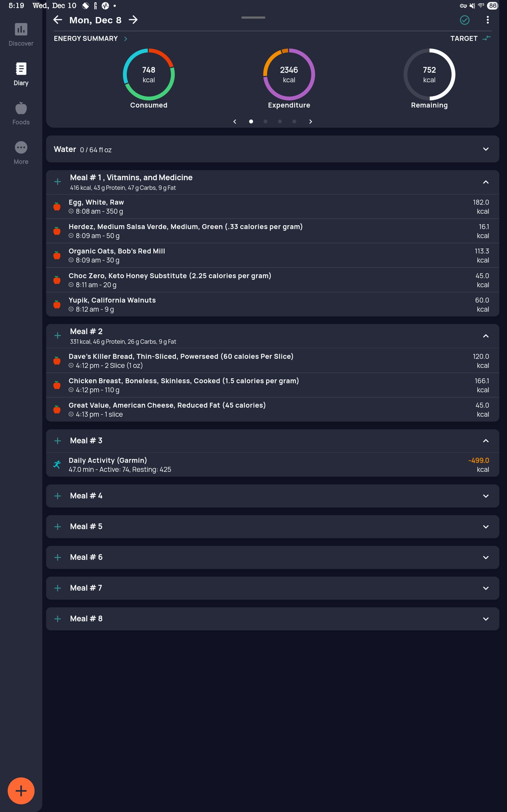The height and width of the screenshot is (812, 507).
Task: Tap the orange add floating button
Action: click(x=21, y=791)
